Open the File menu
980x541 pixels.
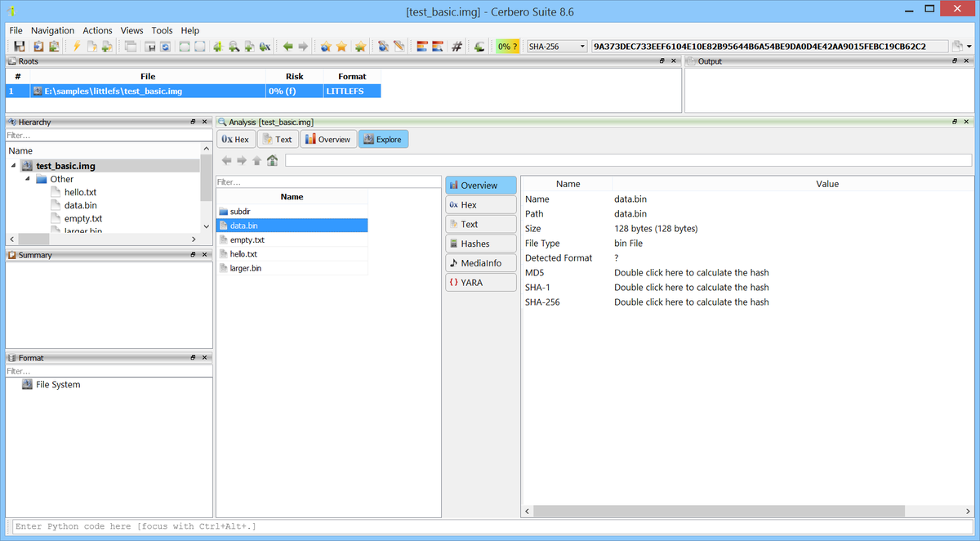[16, 30]
